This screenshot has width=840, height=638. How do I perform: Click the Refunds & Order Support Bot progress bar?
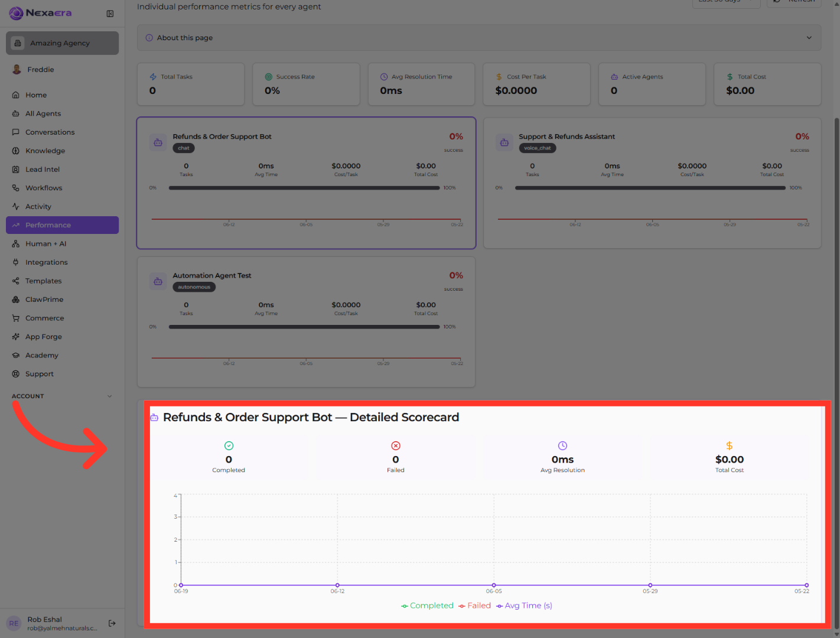tap(304, 188)
